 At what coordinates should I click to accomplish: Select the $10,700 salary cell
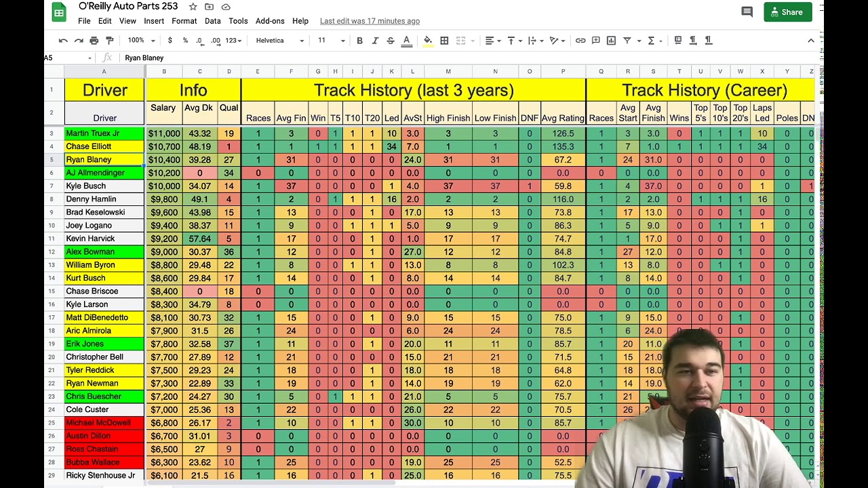163,146
